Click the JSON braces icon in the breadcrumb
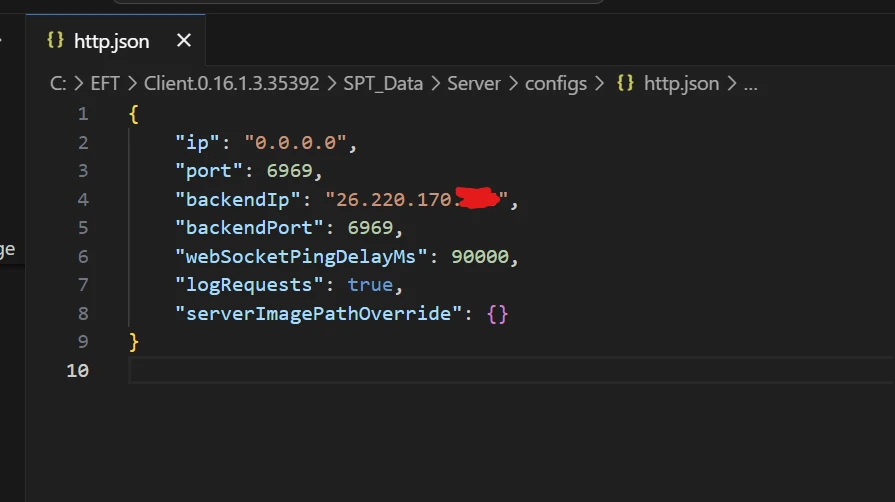 tap(625, 83)
